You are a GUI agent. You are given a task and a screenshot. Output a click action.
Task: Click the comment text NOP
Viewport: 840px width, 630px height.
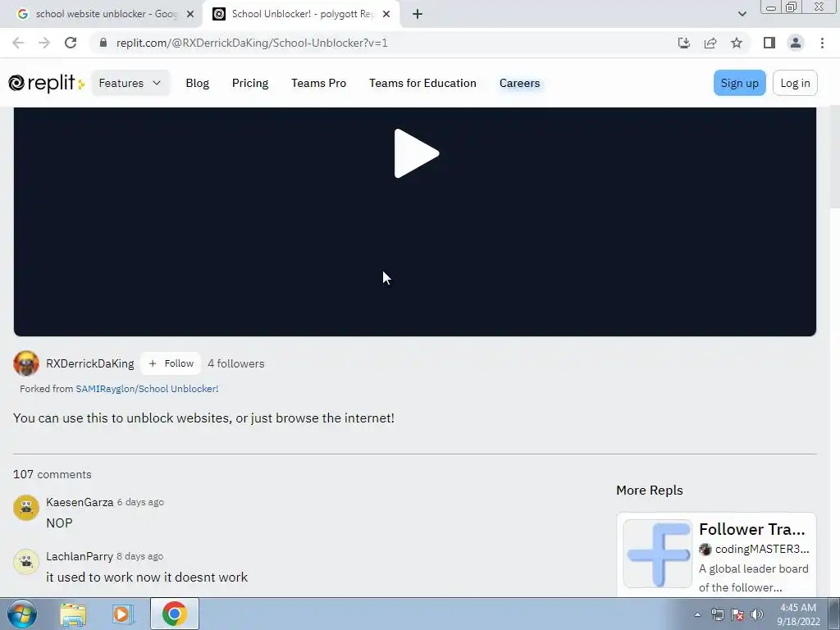[59, 523]
